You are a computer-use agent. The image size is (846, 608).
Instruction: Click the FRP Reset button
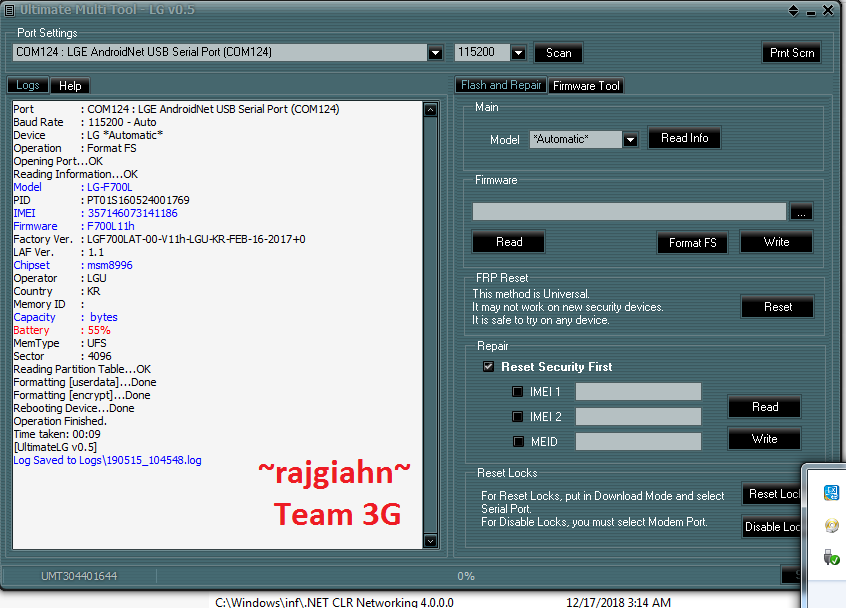[777, 307]
